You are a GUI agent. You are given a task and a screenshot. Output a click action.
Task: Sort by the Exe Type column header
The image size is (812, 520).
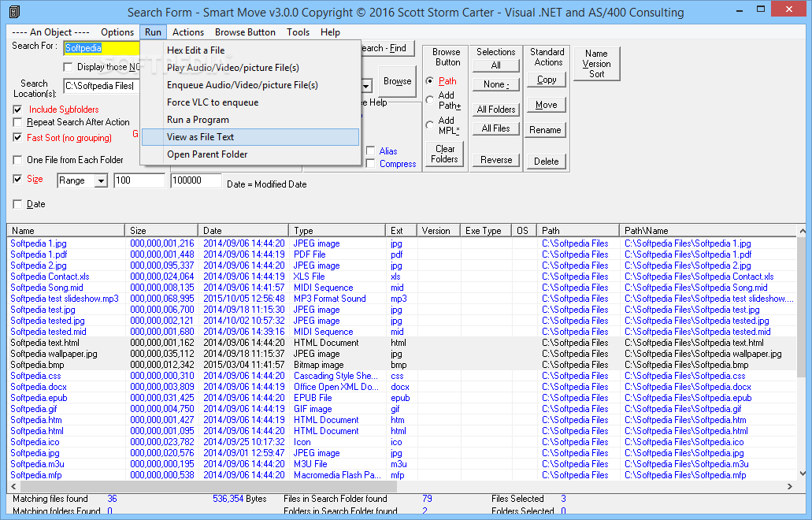coord(486,231)
